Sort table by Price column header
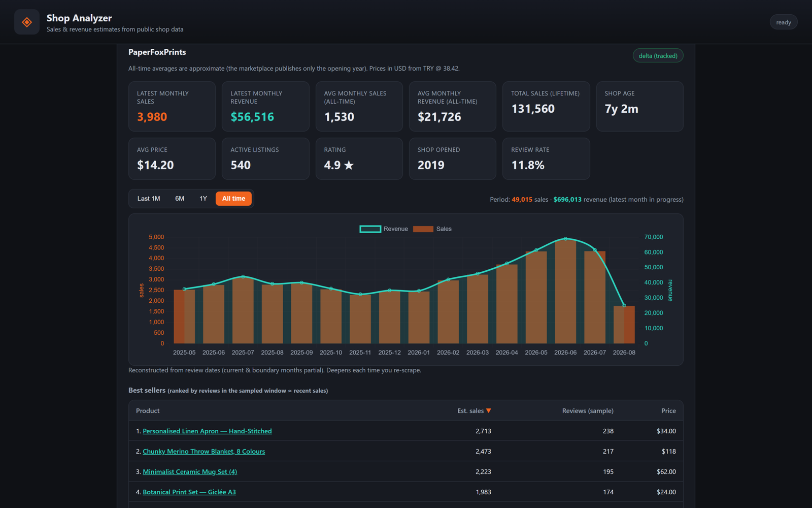The image size is (812, 508). [668, 410]
